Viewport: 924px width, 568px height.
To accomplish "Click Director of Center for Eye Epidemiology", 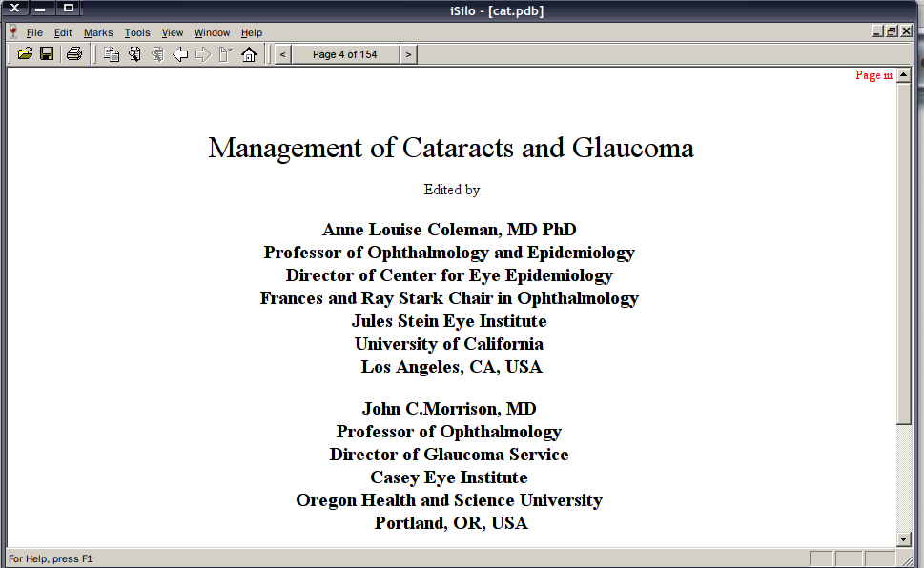I will tap(449, 275).
